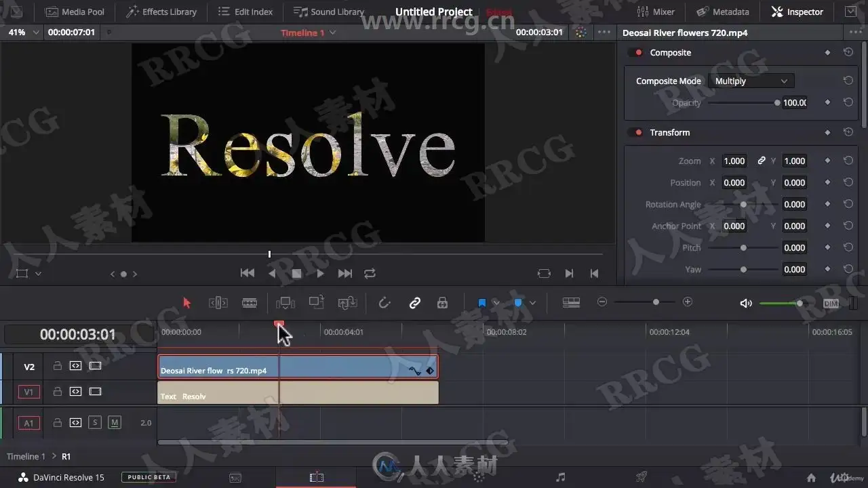Image resolution: width=868 pixels, height=488 pixels.
Task: Toggle the Inspector panel
Action: coord(797,12)
